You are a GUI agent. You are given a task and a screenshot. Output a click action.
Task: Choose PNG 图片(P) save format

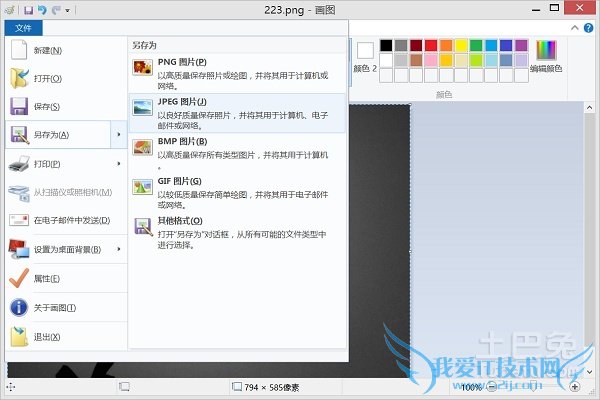(237, 73)
